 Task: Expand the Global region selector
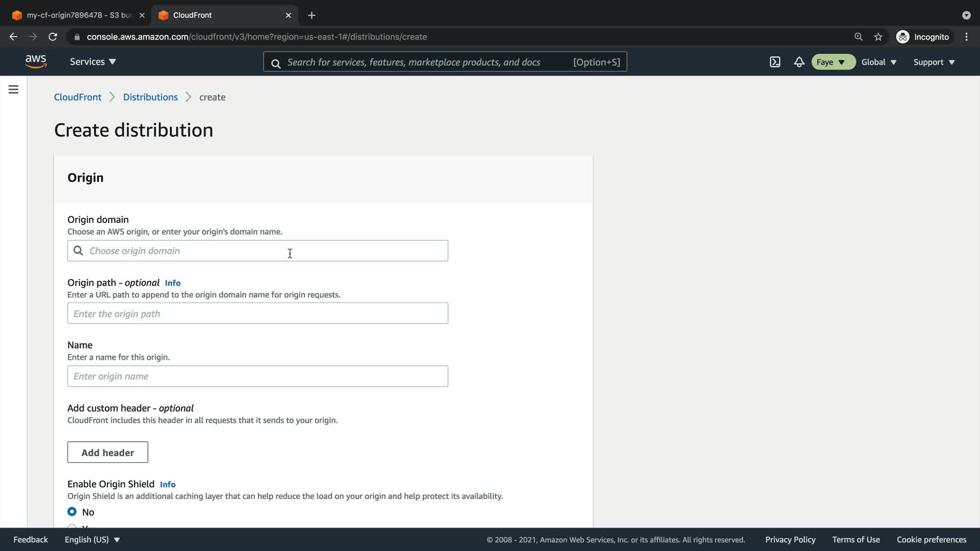[878, 62]
